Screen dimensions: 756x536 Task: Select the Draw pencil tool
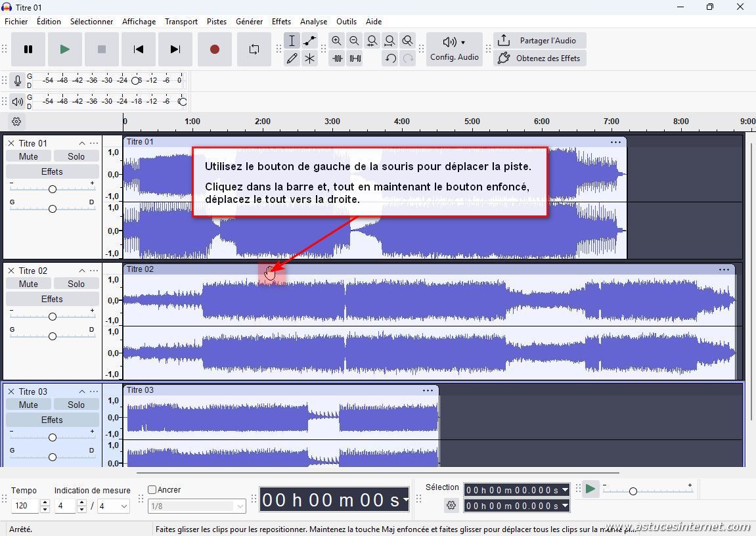click(x=292, y=58)
